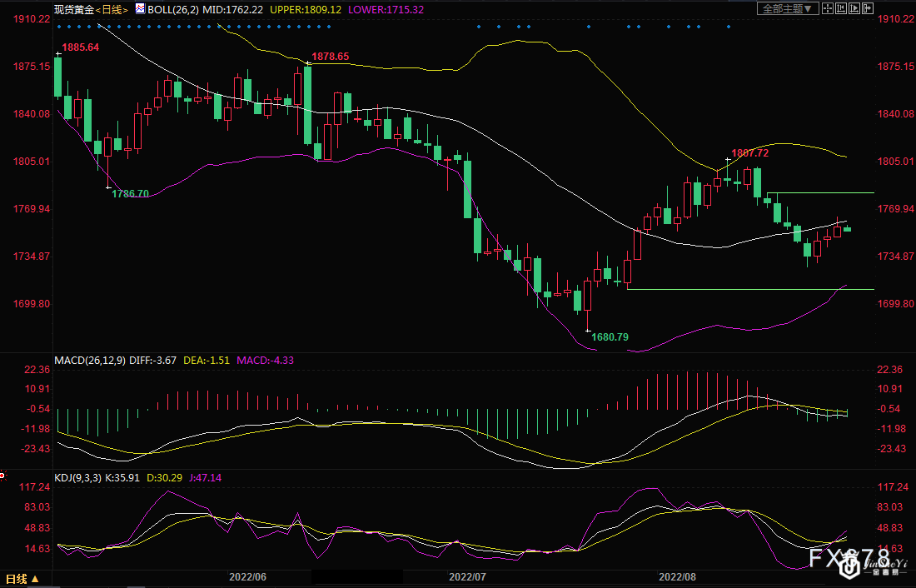Image resolution: width=916 pixels, height=588 pixels.
Task: Open the 全部主题 dropdown
Action: click(x=786, y=8)
